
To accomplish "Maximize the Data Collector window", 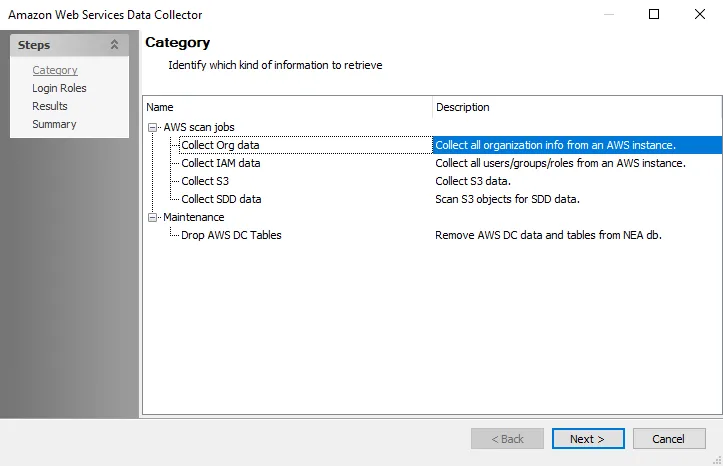I will [x=653, y=14].
